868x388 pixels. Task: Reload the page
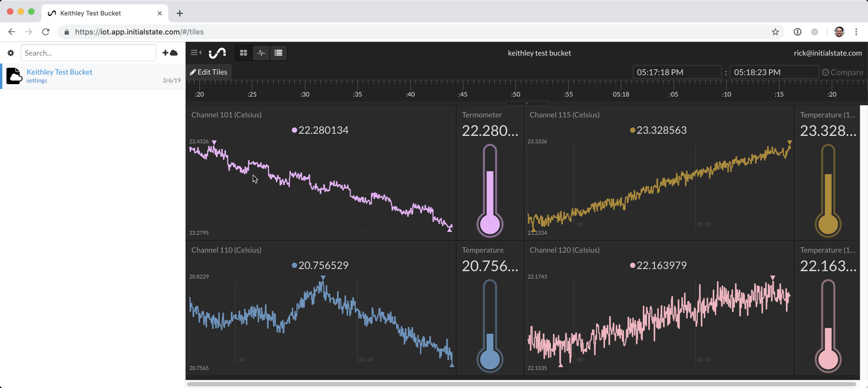point(46,32)
